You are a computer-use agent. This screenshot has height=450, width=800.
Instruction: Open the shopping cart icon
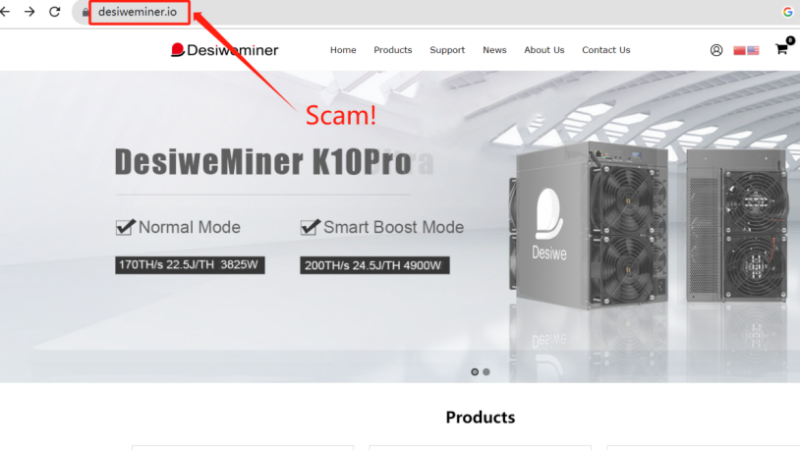click(782, 49)
